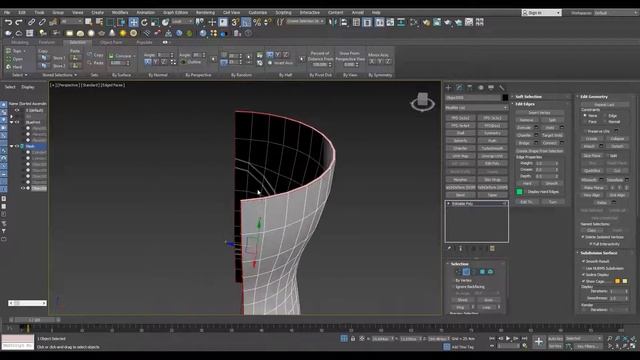
Task: Open the Customize menu
Action: pos(258,13)
